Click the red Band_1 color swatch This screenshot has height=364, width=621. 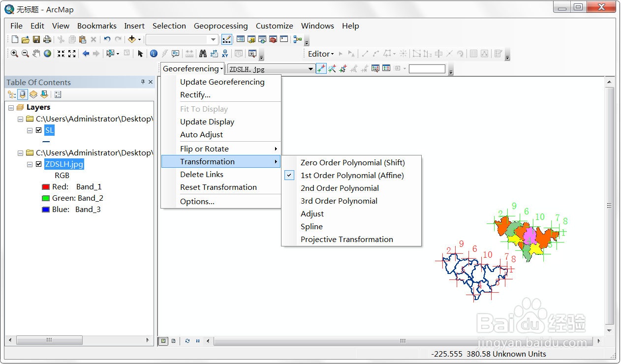[x=46, y=187]
